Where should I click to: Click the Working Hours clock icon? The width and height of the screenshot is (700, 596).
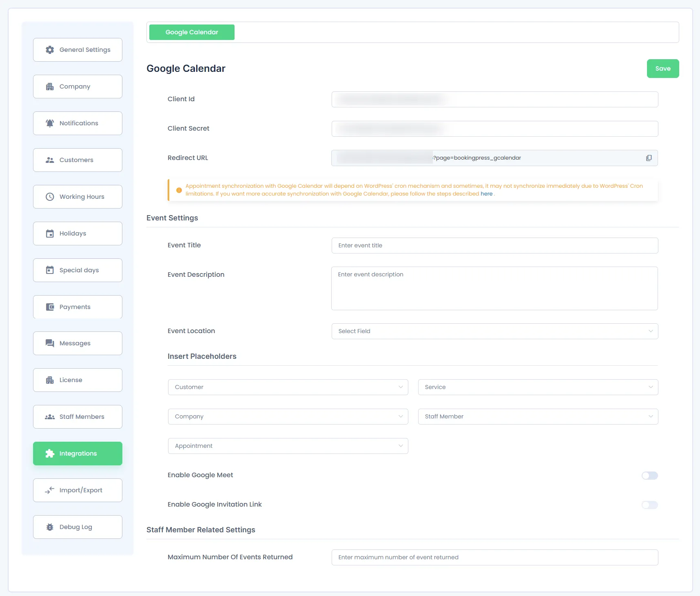click(x=50, y=197)
